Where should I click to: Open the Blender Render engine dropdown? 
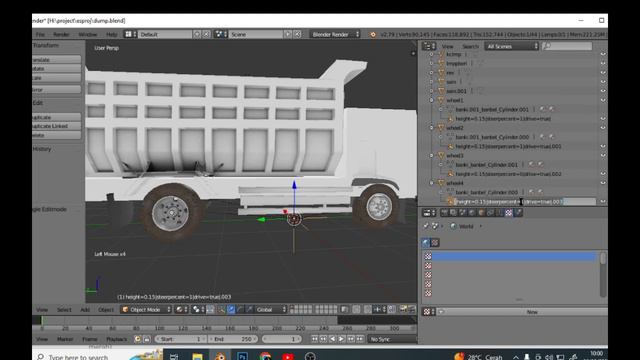[335, 34]
